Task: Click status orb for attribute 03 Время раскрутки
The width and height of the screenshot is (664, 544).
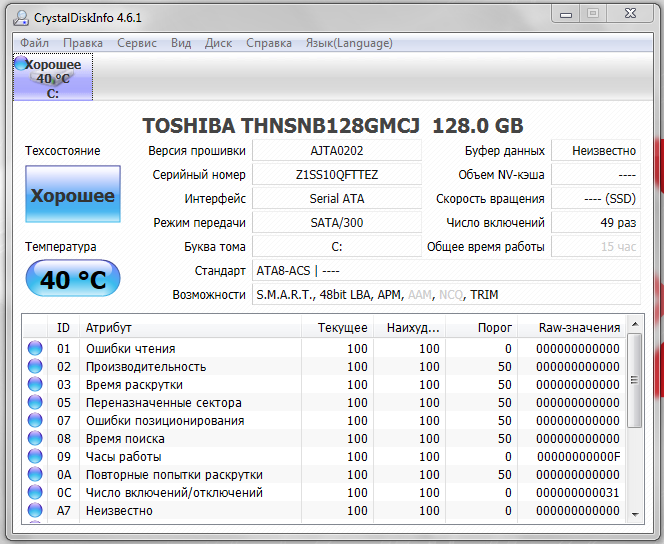Action: click(x=35, y=384)
